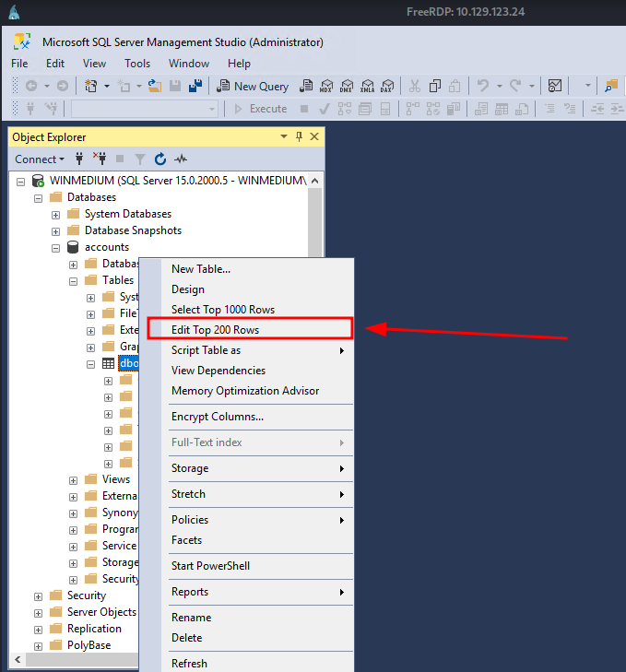Click horizontal scrollbar left arrow
Image resolution: width=626 pixels, height=672 pixels.
(18, 660)
